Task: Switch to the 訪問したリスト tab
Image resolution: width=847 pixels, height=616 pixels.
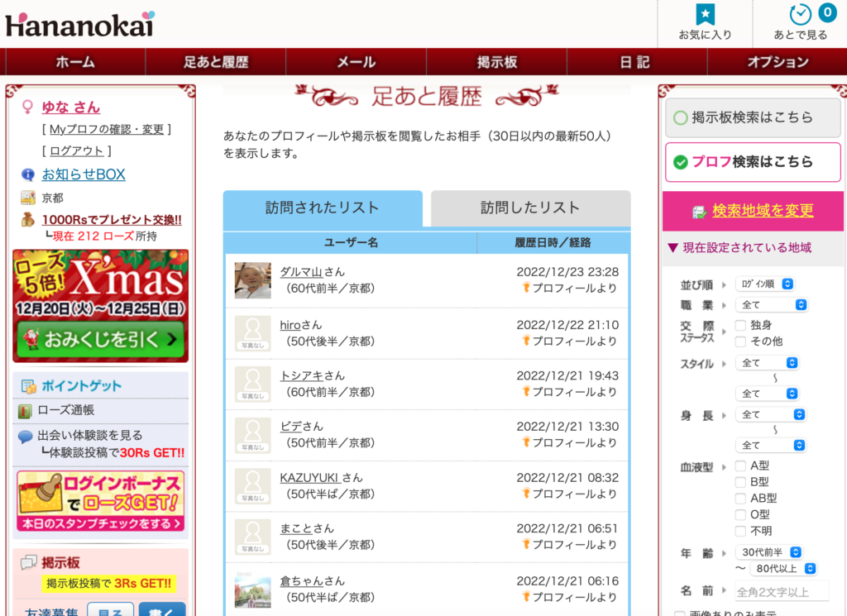Action: 530,208
